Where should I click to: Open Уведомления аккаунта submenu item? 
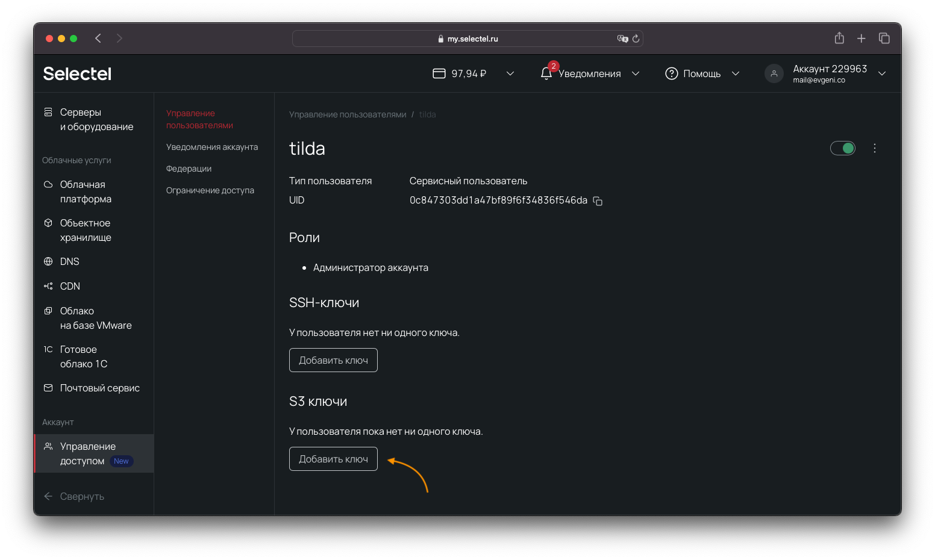(212, 147)
